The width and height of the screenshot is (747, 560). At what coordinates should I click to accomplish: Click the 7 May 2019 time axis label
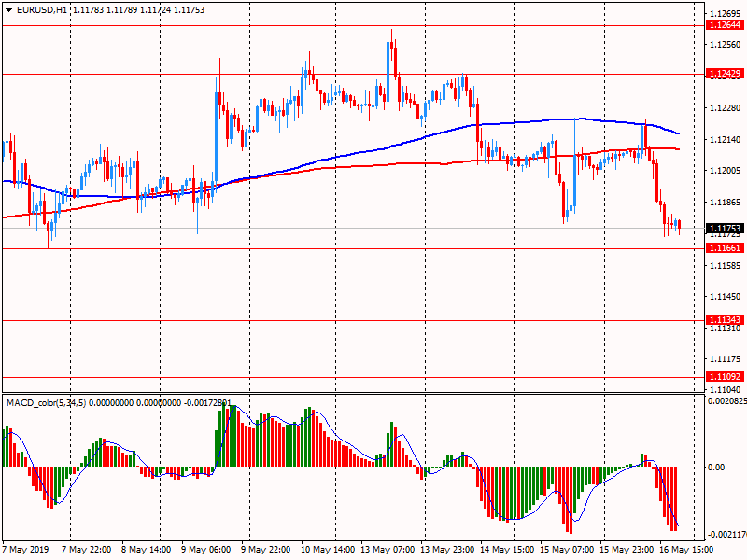[23, 550]
